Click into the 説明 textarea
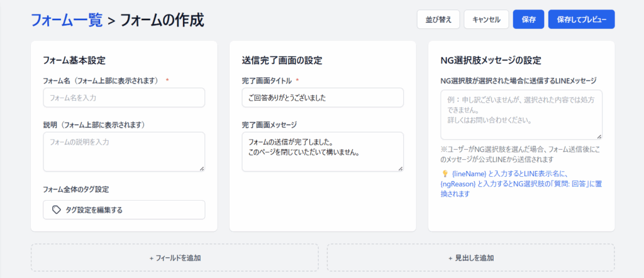 pos(124,151)
